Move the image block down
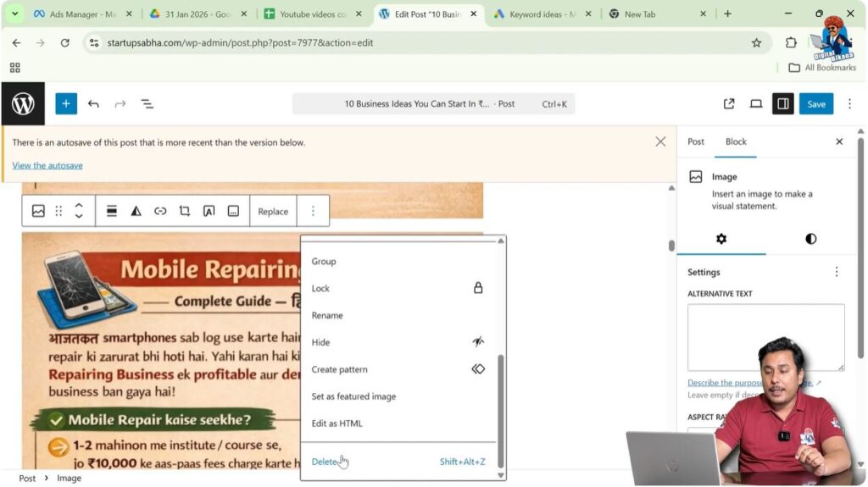 coord(79,216)
